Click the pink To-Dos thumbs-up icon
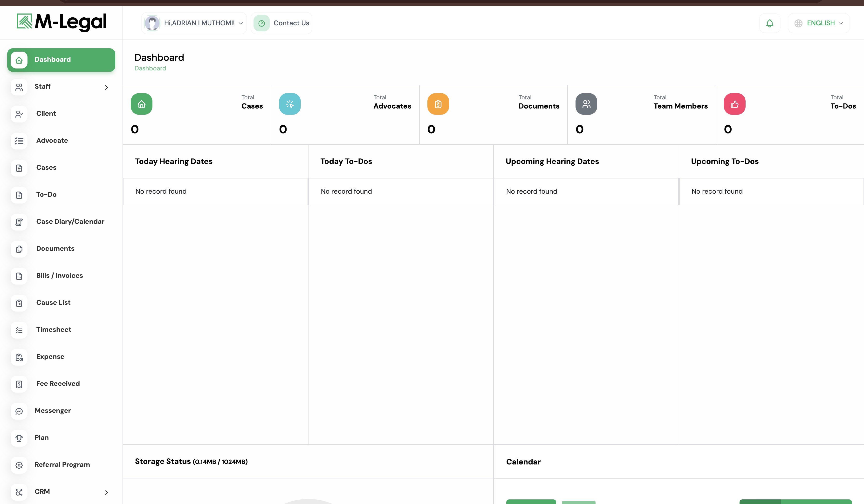The height and width of the screenshot is (504, 864). pyautogui.click(x=734, y=104)
